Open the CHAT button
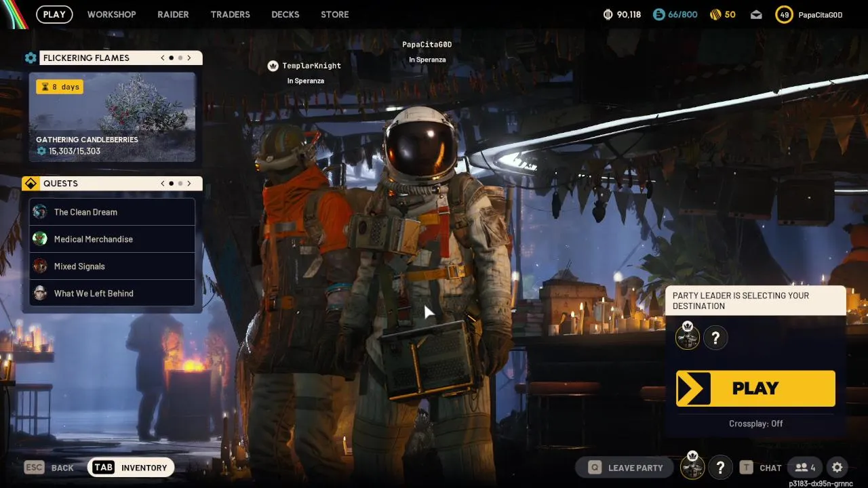The width and height of the screenshot is (868, 488). pyautogui.click(x=761, y=468)
